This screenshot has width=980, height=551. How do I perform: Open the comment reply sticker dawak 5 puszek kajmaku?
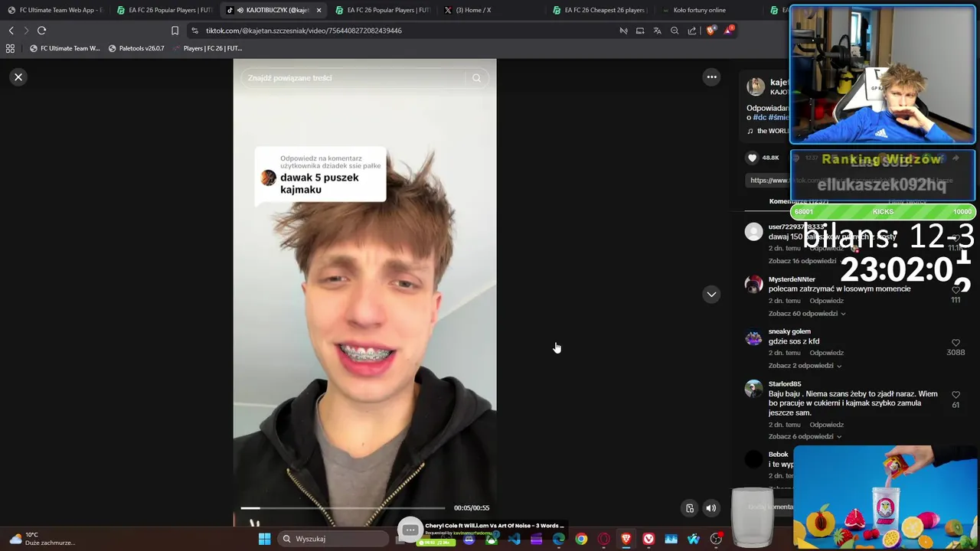(x=320, y=174)
